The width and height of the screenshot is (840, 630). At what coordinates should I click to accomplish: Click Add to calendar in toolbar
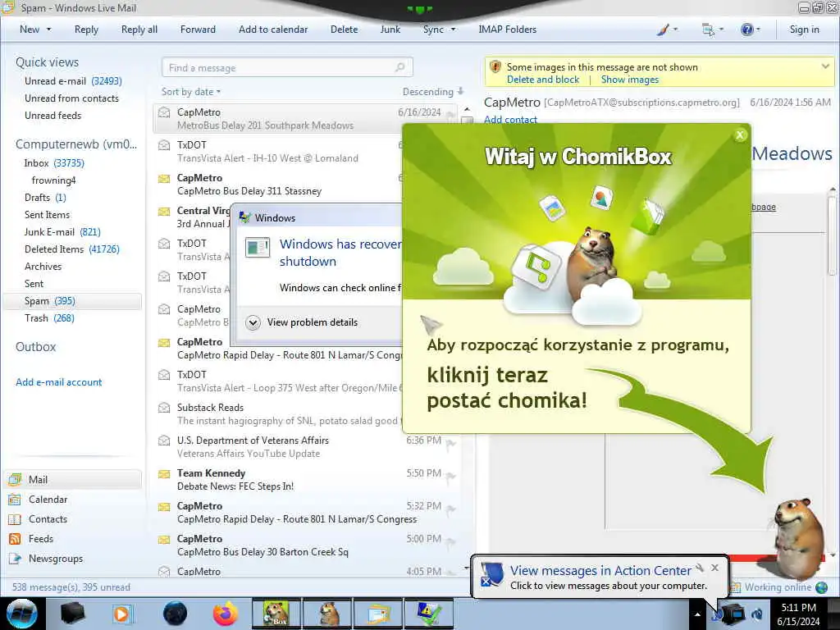pos(273,30)
